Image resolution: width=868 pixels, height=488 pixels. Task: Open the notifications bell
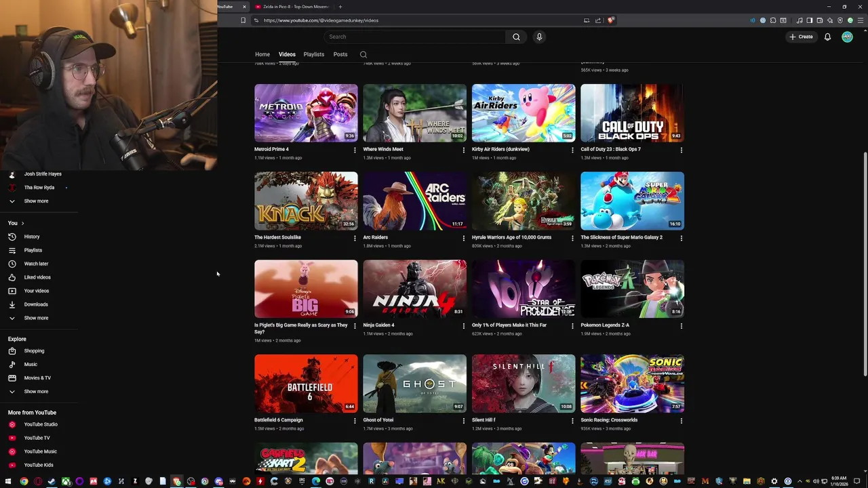827,37
